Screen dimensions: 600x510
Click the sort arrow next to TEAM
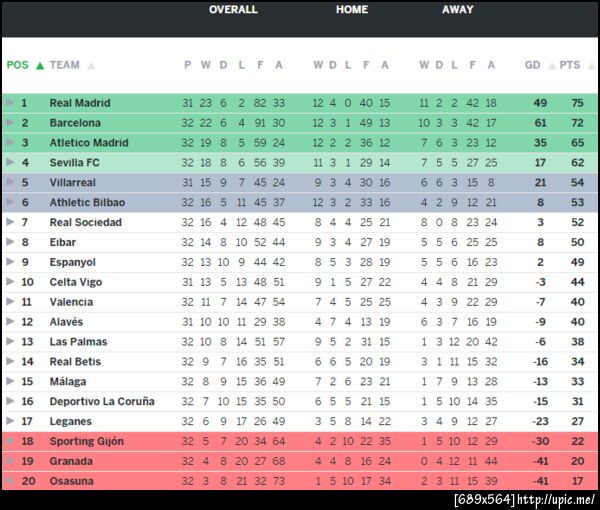[x=91, y=66]
